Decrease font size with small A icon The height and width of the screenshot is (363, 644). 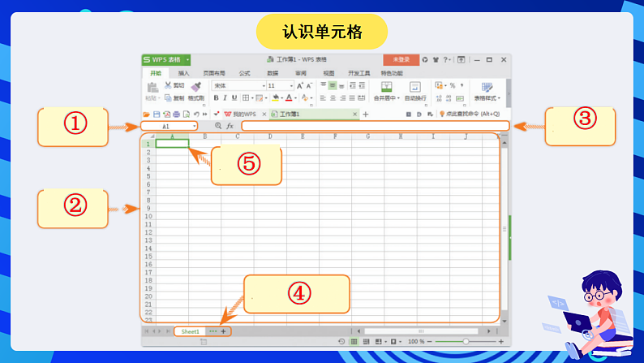tap(309, 85)
